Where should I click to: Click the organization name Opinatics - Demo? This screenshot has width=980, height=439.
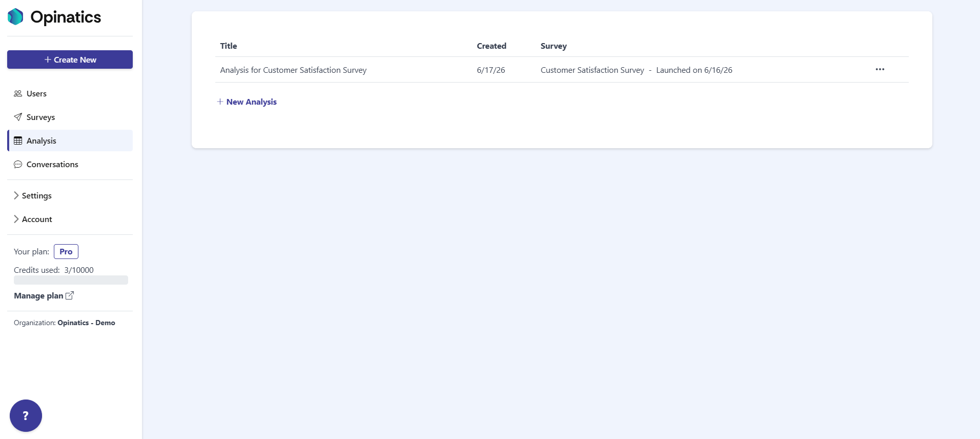[x=86, y=323]
